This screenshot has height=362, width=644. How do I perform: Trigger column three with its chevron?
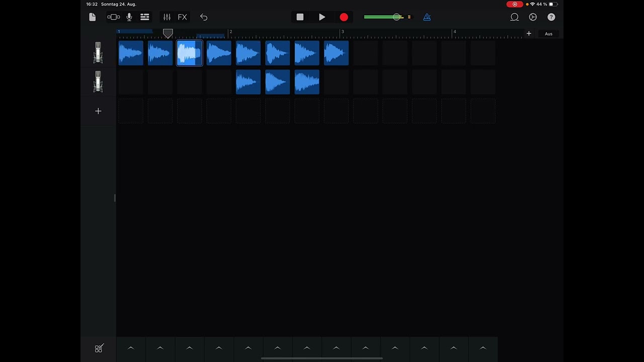[x=190, y=348]
